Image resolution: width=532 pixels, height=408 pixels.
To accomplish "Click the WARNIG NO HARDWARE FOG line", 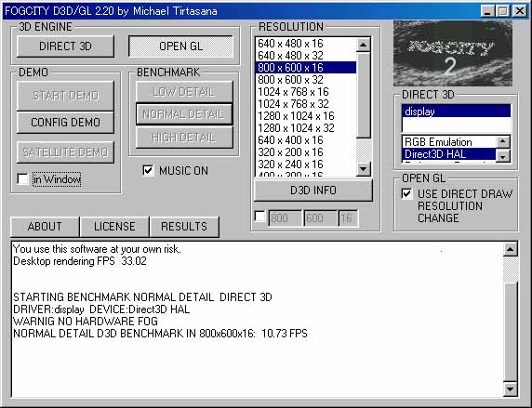I will [x=86, y=322].
